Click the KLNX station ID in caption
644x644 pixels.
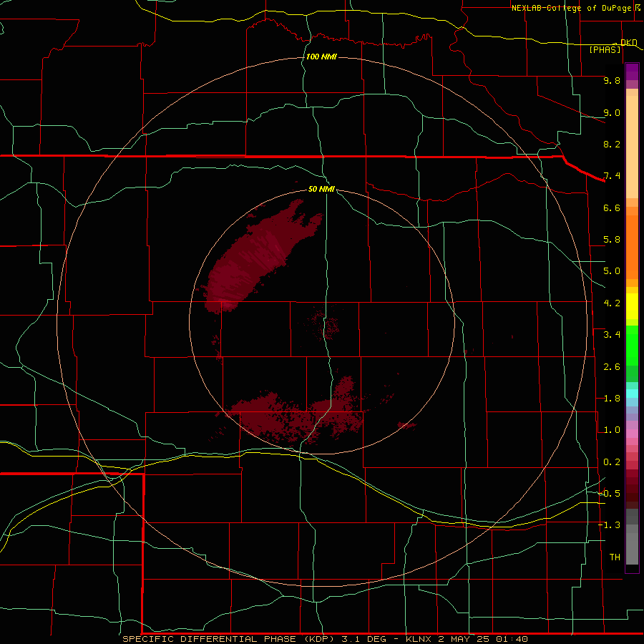(x=419, y=639)
